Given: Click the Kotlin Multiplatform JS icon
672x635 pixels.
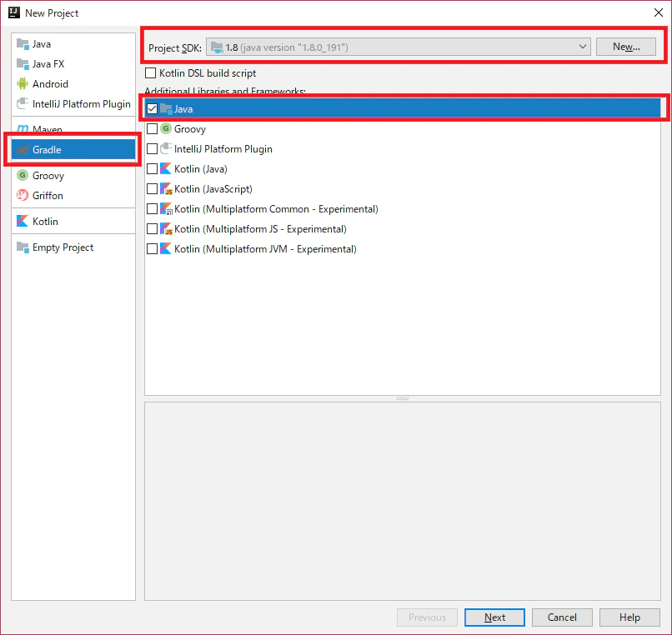Looking at the screenshot, I should (166, 229).
